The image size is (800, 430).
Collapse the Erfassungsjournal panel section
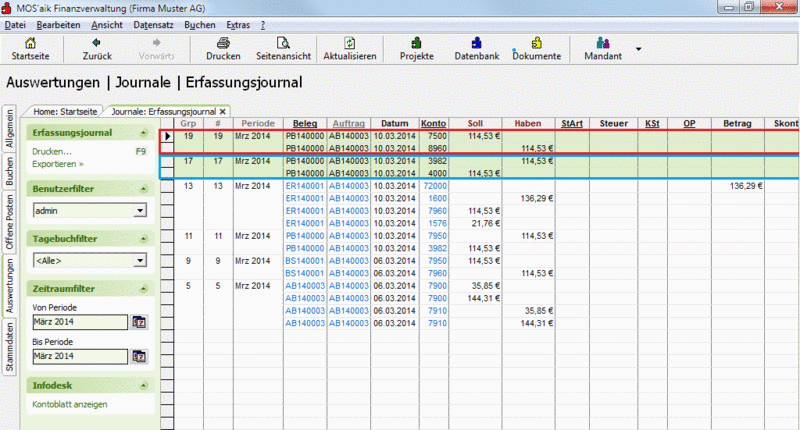click(x=143, y=133)
